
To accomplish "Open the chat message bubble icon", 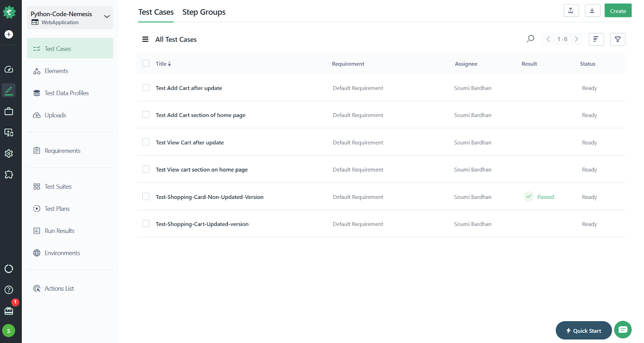I will [x=623, y=330].
